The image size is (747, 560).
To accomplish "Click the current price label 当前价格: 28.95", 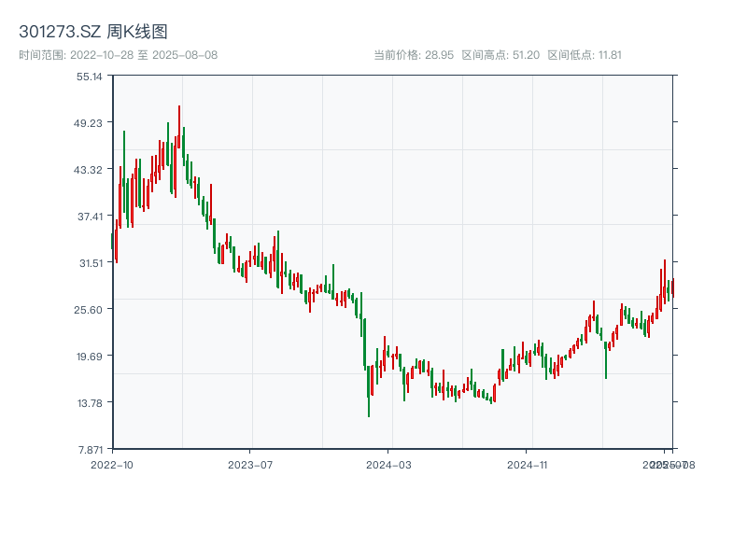I will (x=414, y=55).
